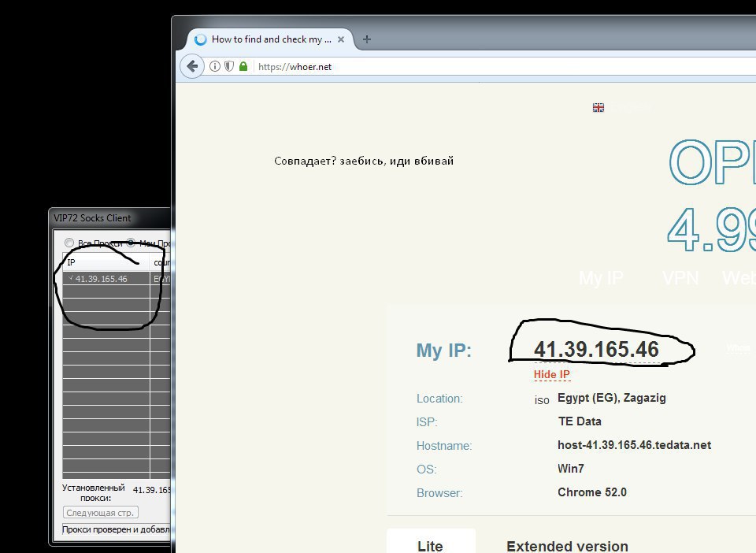This screenshot has width=756, height=553.
Task: Click the green secure padlock icon
Action: pos(243,67)
